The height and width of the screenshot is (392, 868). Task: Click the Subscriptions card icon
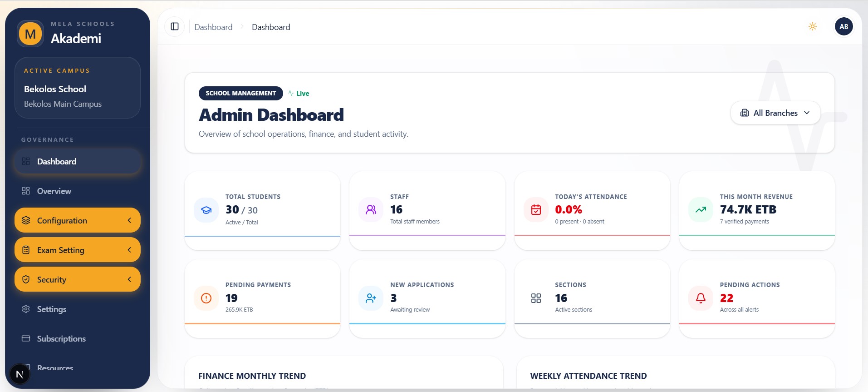coord(26,338)
